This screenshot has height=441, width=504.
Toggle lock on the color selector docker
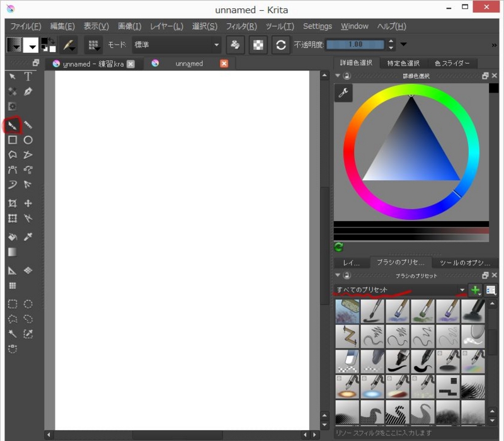[x=347, y=76]
